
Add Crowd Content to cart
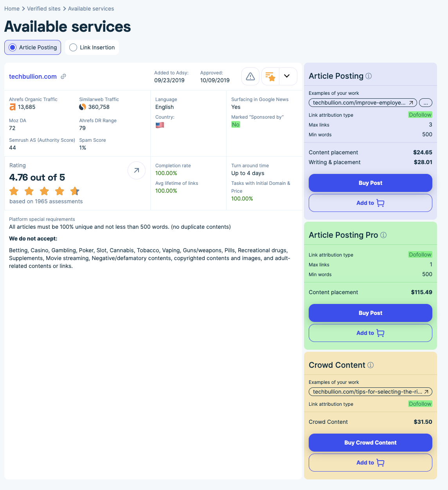370,463
